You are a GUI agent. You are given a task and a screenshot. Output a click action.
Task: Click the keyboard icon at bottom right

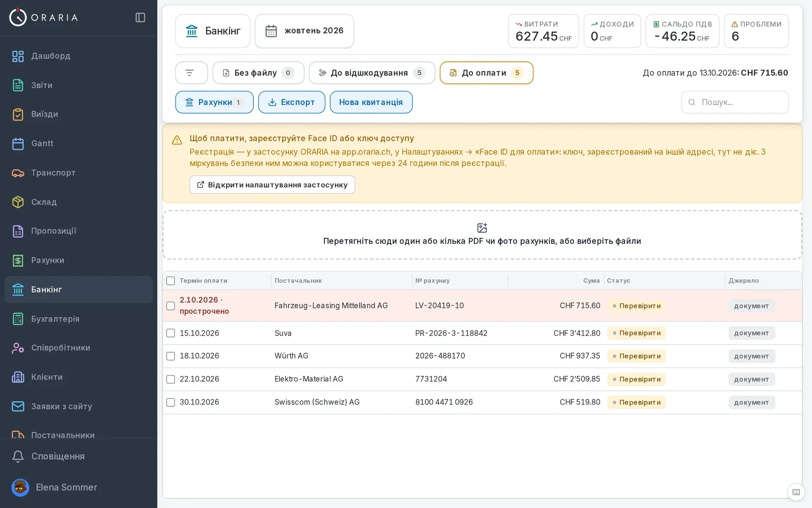796,492
